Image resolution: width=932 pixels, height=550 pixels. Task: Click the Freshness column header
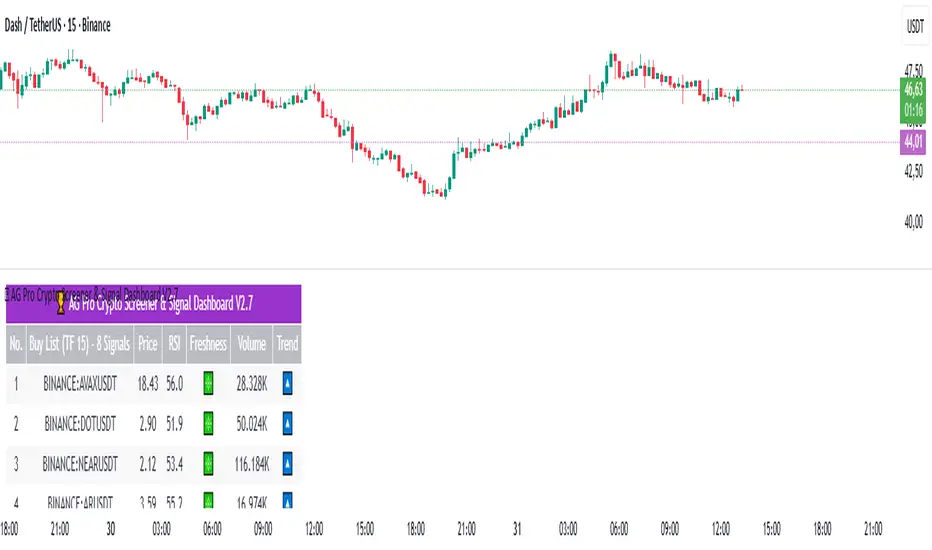pos(209,343)
